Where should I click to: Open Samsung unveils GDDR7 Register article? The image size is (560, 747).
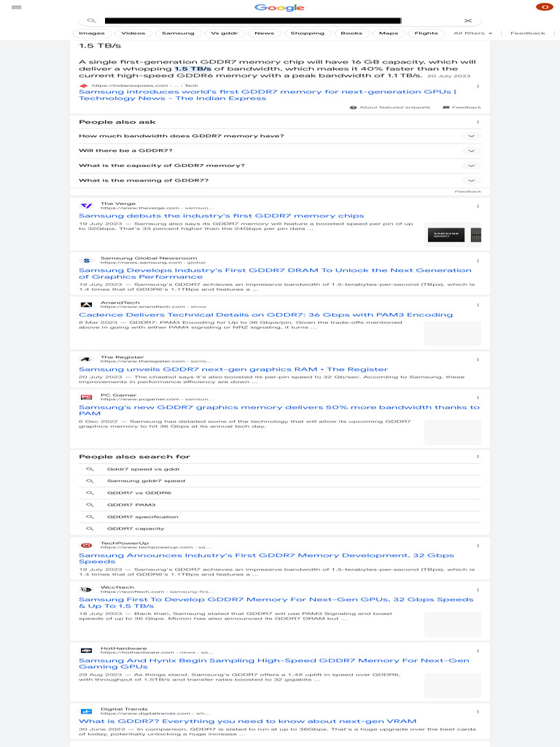click(233, 369)
